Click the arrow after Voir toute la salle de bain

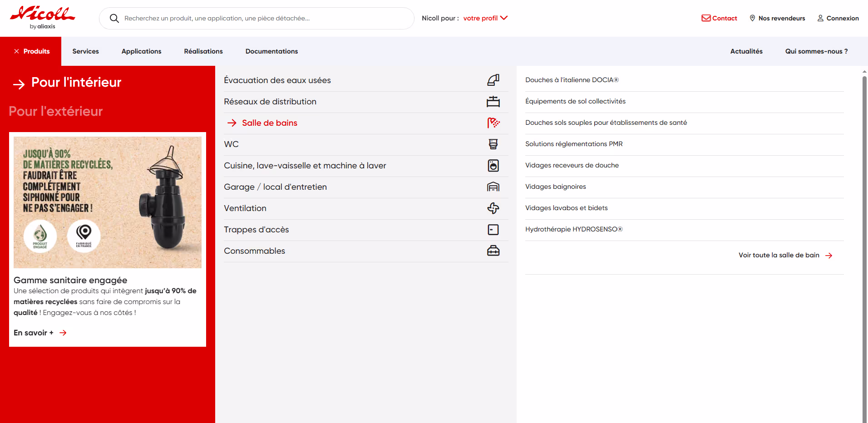coord(829,256)
